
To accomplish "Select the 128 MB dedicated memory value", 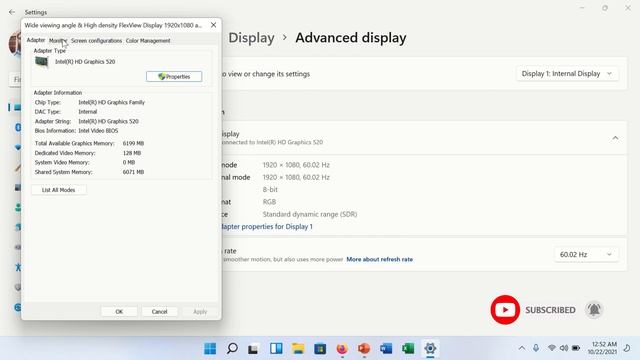I will (x=132, y=153).
